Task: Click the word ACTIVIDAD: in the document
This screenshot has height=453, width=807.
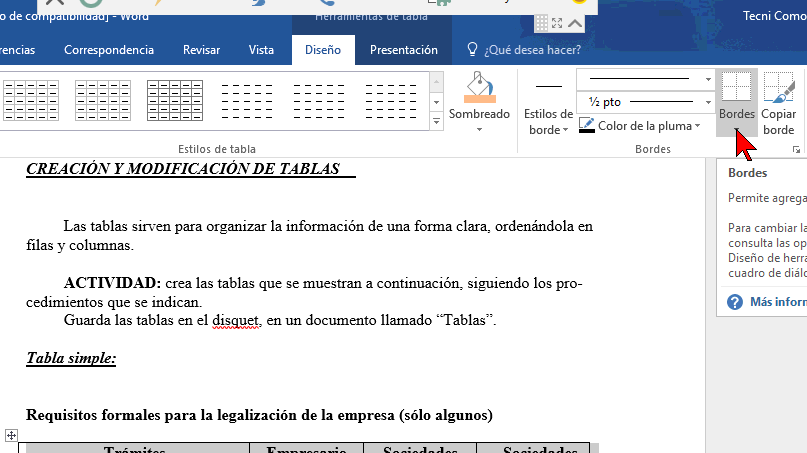Action: coord(112,283)
